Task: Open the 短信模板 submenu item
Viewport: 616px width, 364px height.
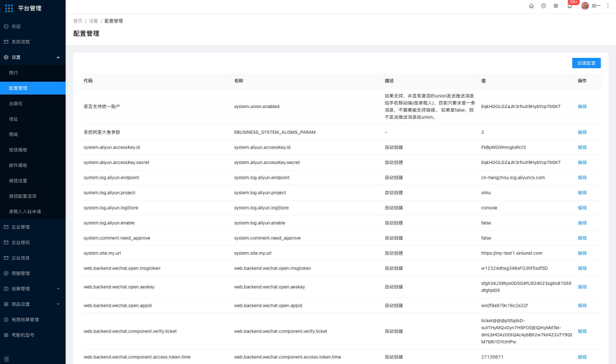Action: coord(33,150)
